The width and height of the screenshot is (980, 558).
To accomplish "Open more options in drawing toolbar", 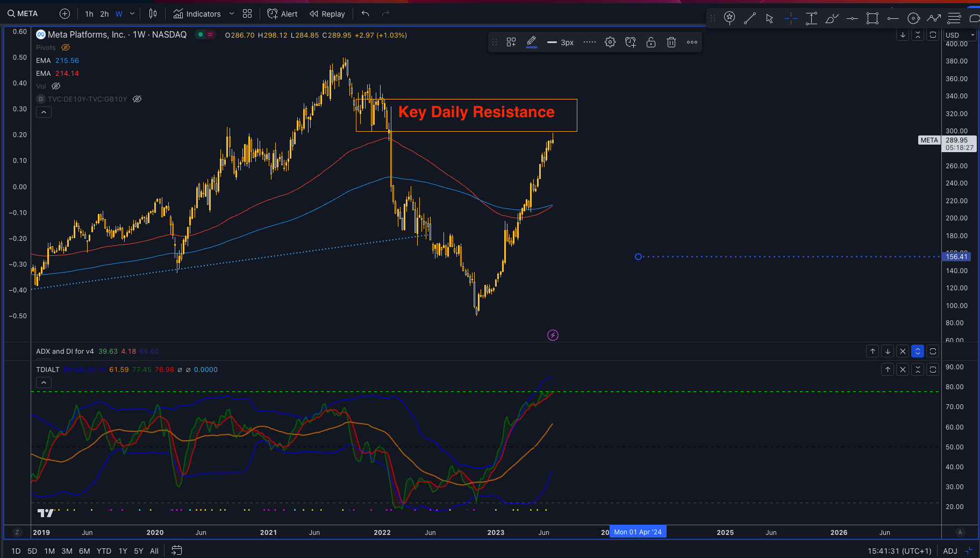I will pos(692,42).
